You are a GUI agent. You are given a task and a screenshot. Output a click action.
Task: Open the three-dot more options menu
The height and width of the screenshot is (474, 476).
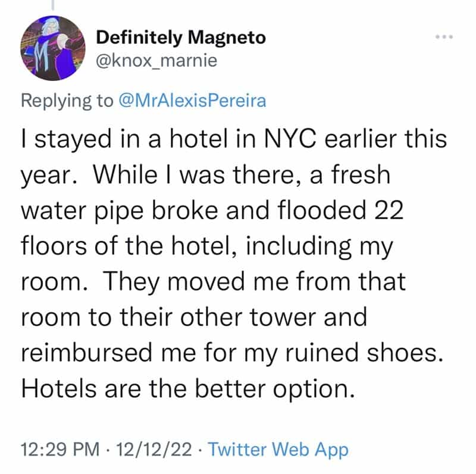(x=443, y=37)
